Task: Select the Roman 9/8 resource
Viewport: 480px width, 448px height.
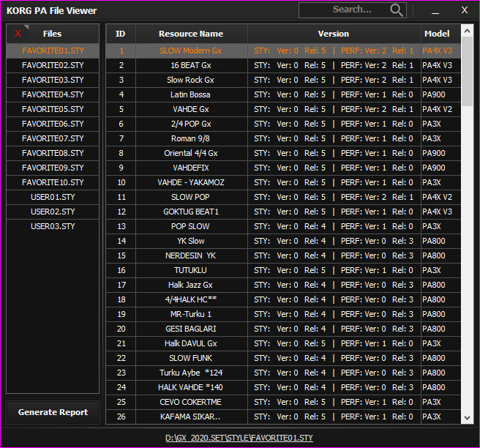Action: 191,138
